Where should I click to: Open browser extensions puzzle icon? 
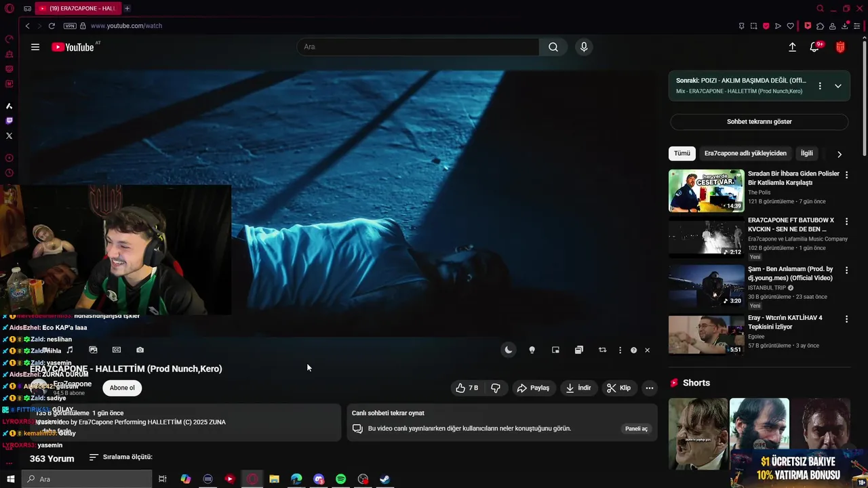pos(820,26)
